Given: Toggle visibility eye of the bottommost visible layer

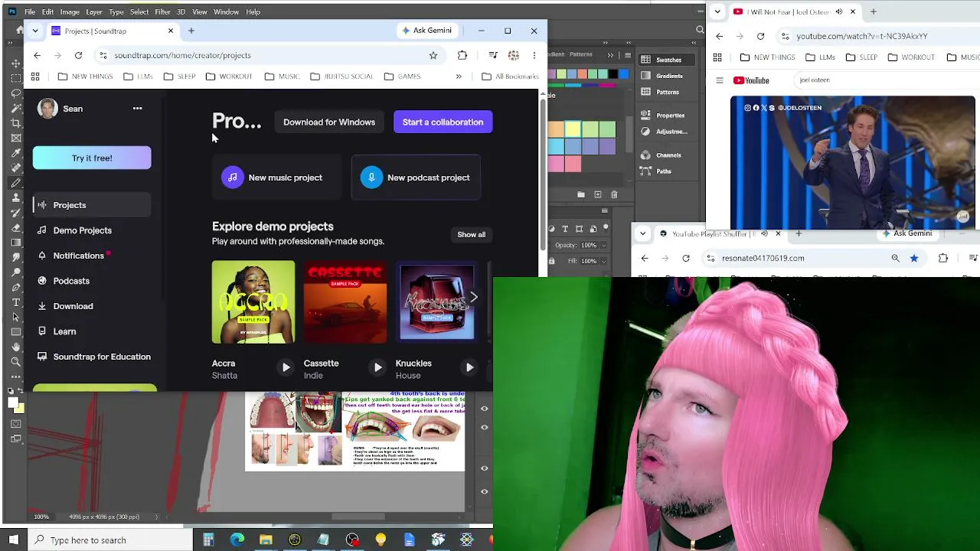Looking at the screenshot, I should point(484,492).
